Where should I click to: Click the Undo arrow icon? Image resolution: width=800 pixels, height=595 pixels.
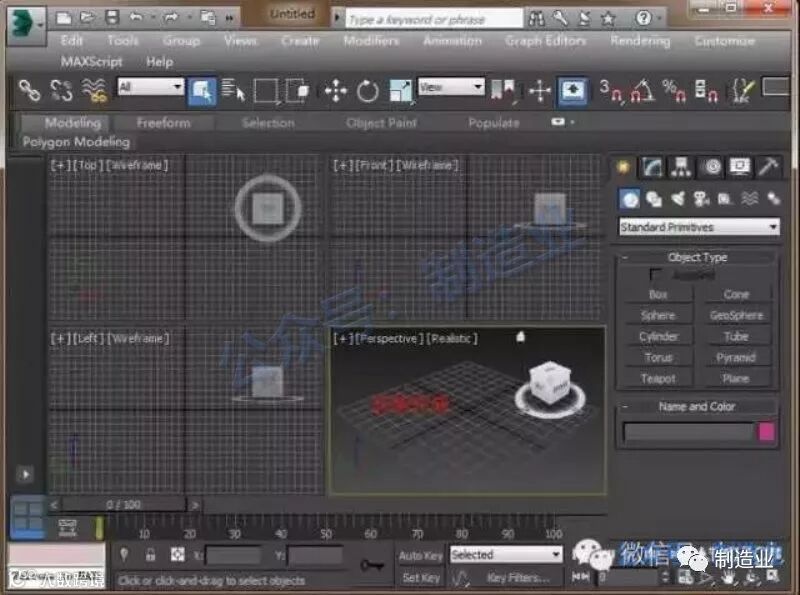point(136,18)
